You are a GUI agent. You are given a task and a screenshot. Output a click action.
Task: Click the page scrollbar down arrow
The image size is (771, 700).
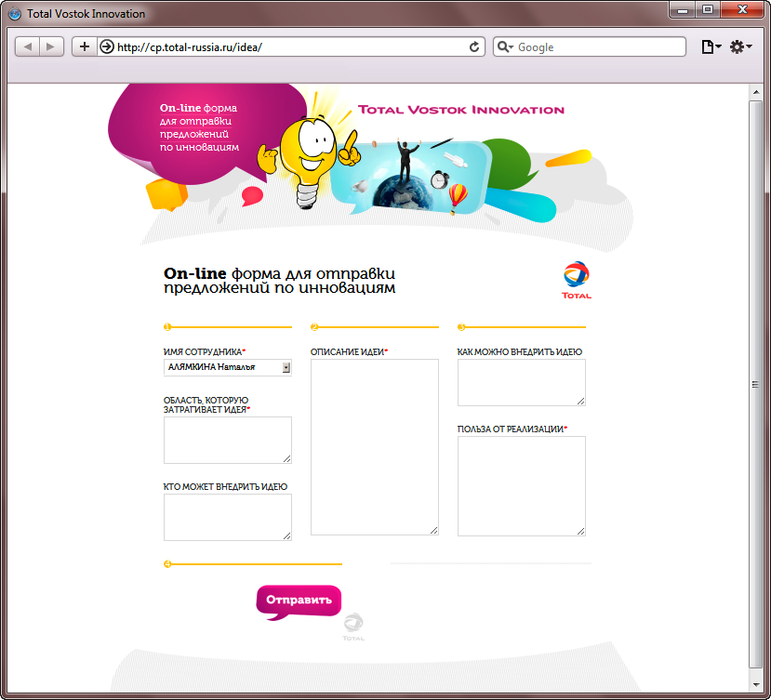coord(756,685)
